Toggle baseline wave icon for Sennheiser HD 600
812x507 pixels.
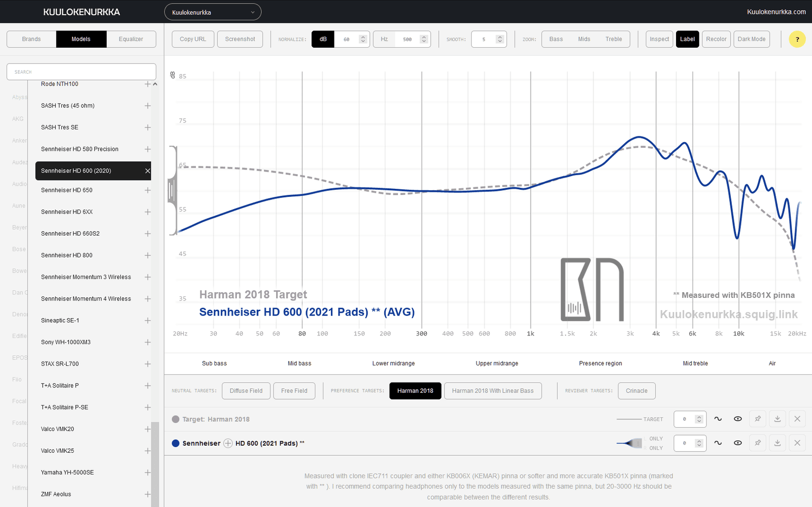point(718,443)
